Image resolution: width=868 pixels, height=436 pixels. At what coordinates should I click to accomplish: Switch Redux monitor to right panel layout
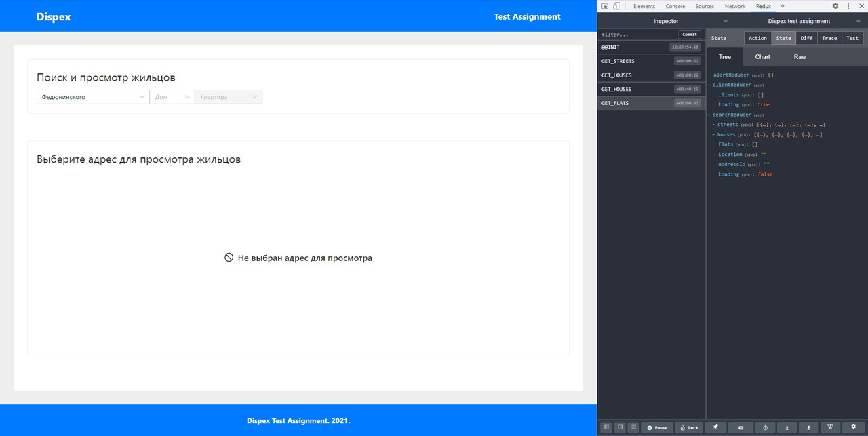tap(620, 427)
